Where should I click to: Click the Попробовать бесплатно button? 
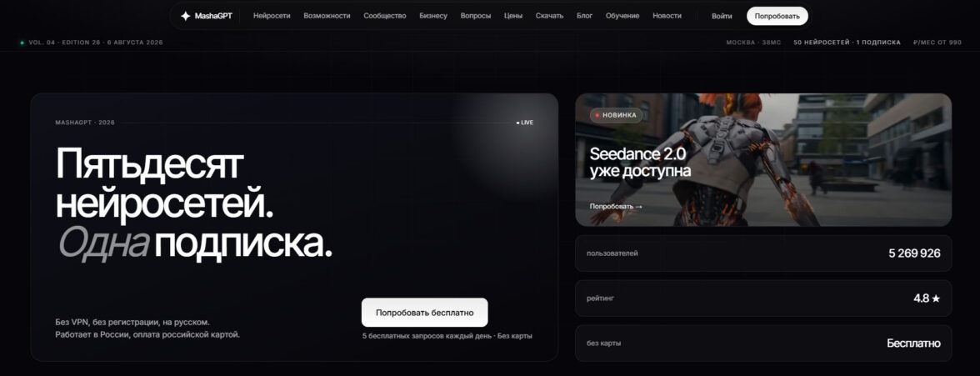[x=424, y=312]
